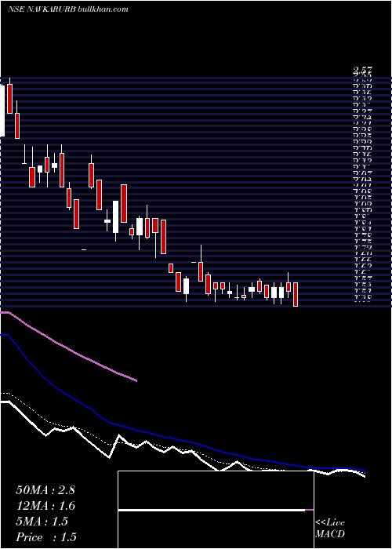The width and height of the screenshot is (392, 549).
Task: Click the 5MA : 1.5 value
Action: [x=42, y=522]
